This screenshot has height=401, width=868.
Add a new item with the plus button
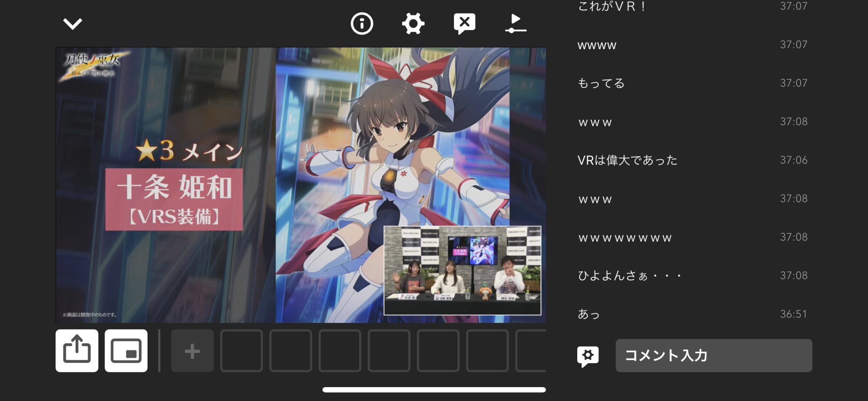[192, 351]
